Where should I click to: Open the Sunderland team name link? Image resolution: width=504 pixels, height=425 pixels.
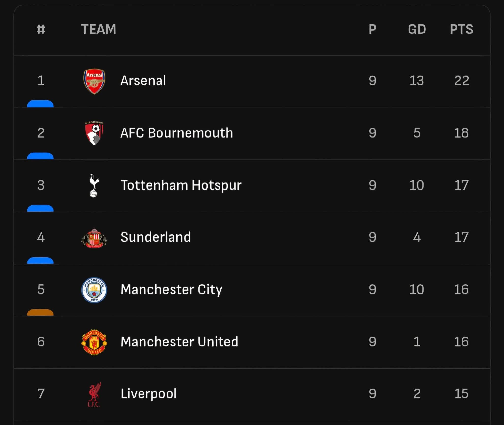click(156, 237)
